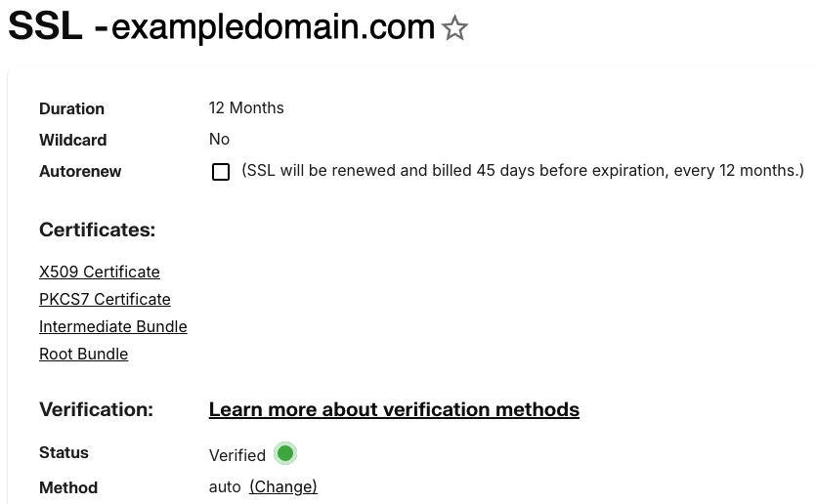Click the Certificates section heading
Viewport: 817px width, 504px height.
[x=97, y=230]
